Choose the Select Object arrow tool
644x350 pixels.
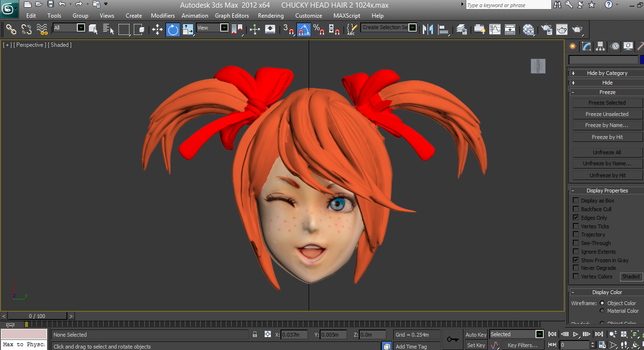pos(94,30)
